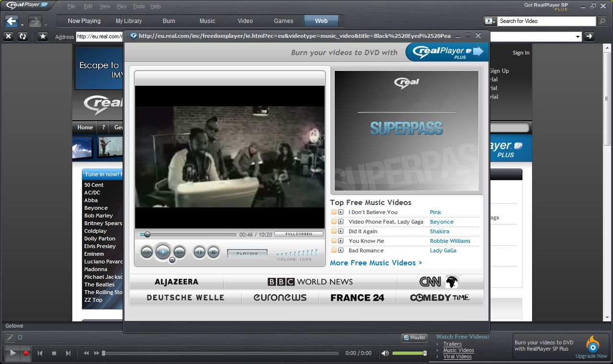This screenshot has height=364, width=613.
Task: Expand the address bar URL dropdown
Action: [x=578, y=37]
